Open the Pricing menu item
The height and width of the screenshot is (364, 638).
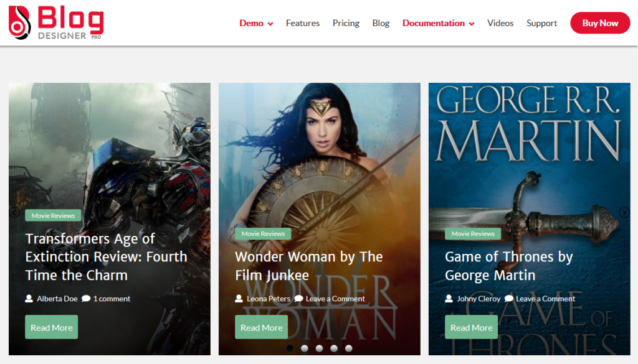346,23
